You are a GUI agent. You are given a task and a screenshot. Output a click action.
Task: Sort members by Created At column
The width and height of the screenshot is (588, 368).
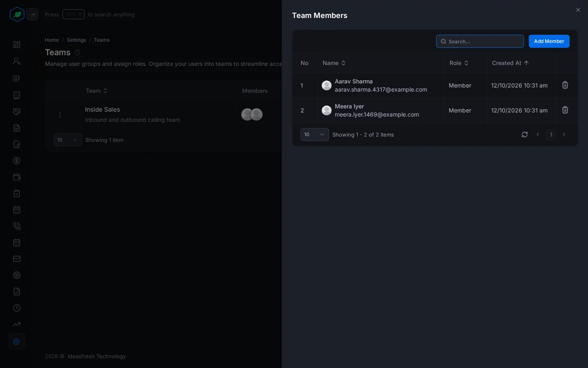(510, 63)
